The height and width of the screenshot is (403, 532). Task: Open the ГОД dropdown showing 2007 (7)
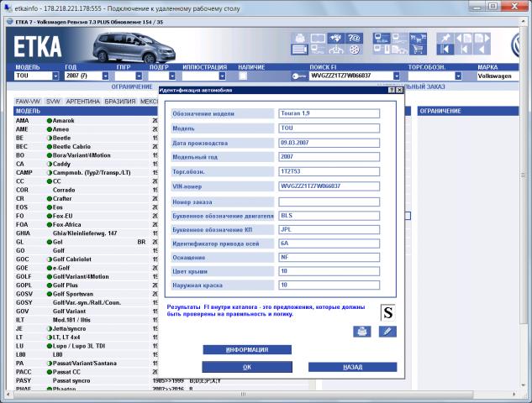[105, 76]
